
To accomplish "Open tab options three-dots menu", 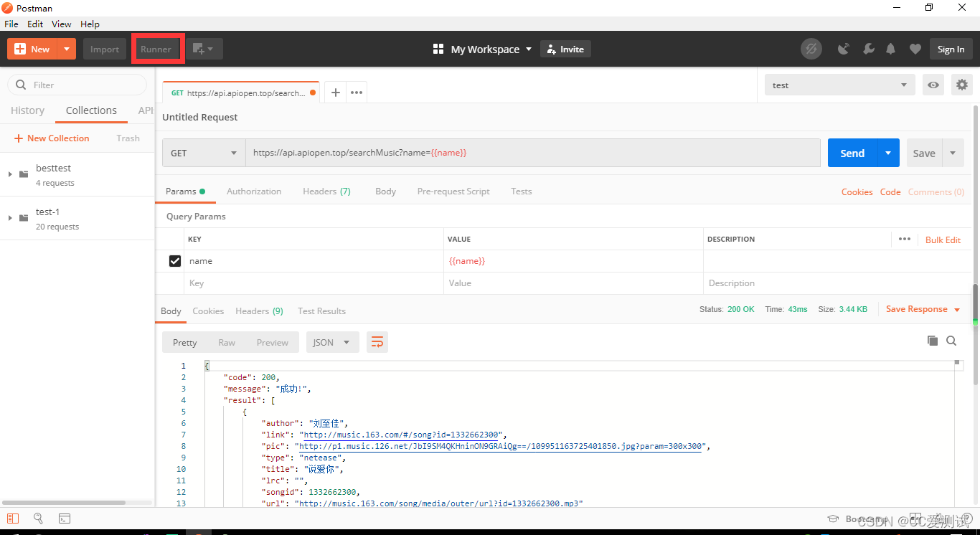I will 357,93.
